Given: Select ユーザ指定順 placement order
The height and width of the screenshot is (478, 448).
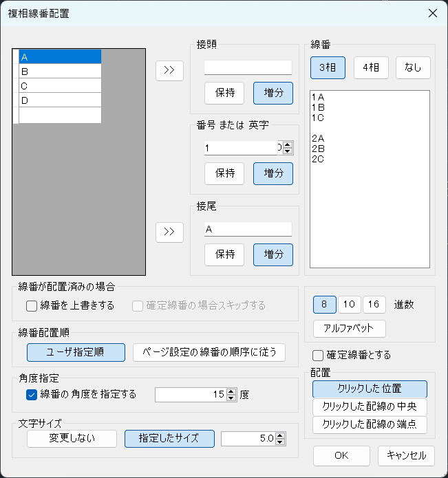Looking at the screenshot, I should pyautogui.click(x=76, y=352).
